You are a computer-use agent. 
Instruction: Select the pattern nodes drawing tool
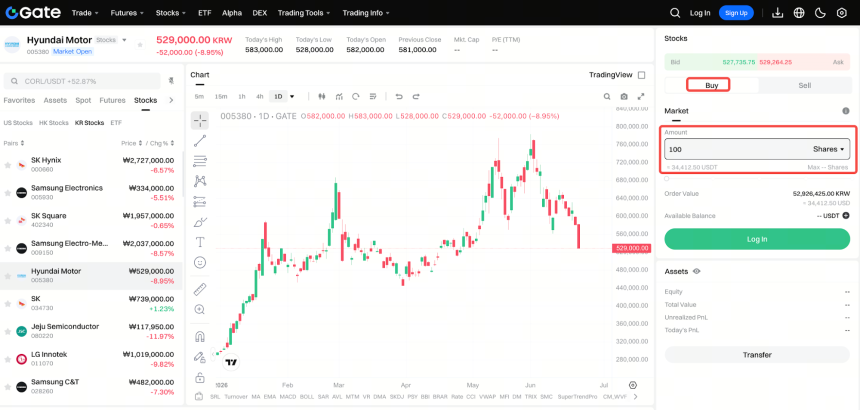point(200,180)
